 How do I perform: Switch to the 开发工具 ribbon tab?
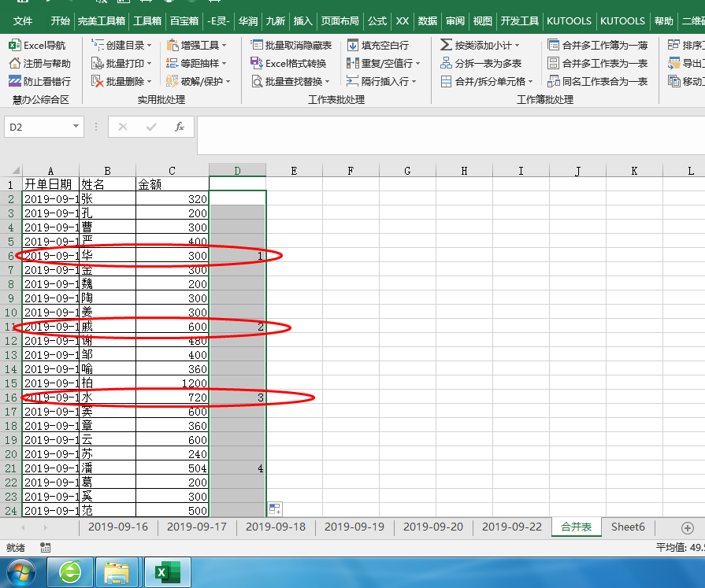pyautogui.click(x=519, y=21)
